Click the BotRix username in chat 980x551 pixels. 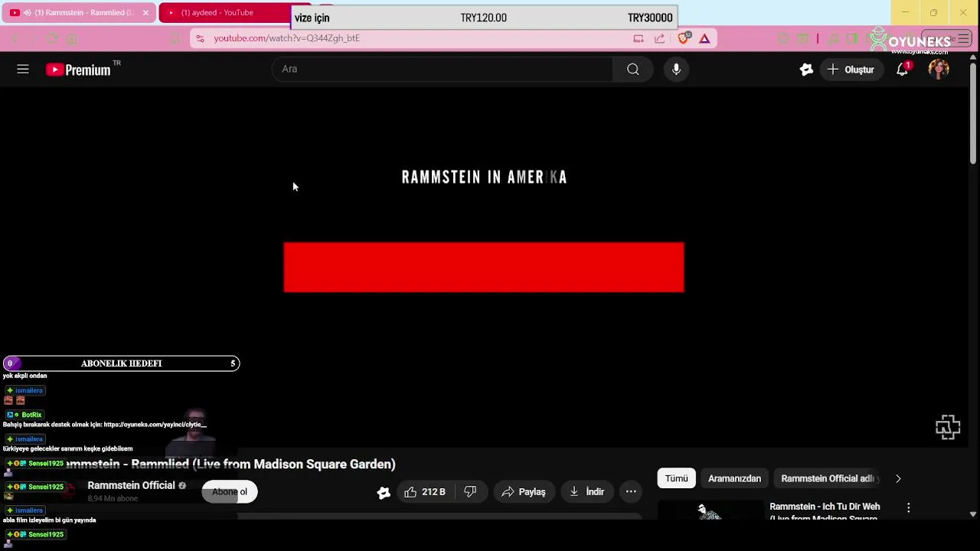click(x=31, y=415)
